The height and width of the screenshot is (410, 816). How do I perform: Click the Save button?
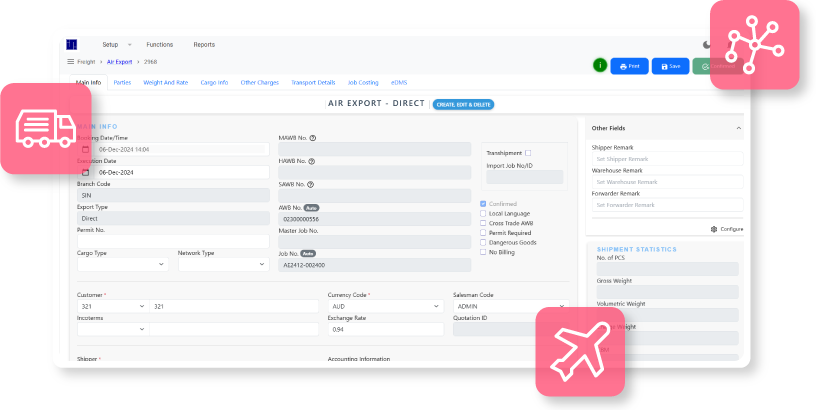(x=670, y=66)
